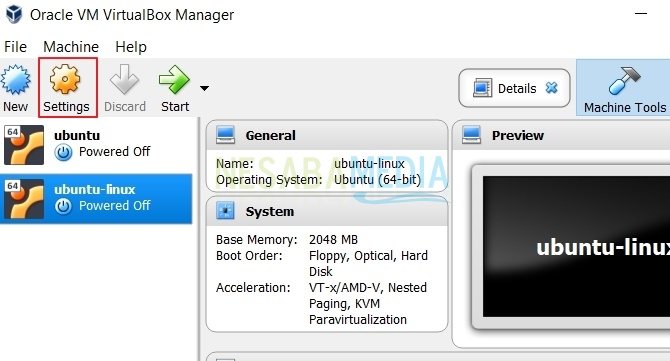
Task: Click the 'Acceleration:' label
Action: [x=253, y=288]
